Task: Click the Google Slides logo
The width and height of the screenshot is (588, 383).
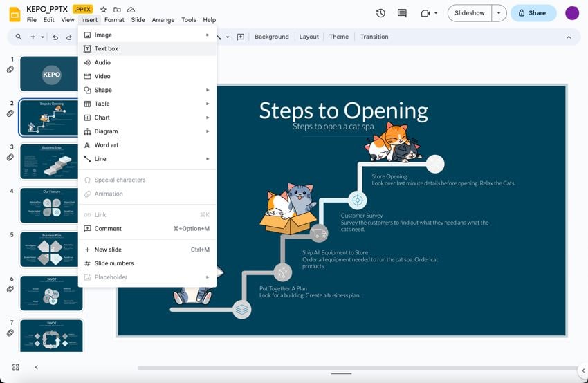Action: (x=14, y=14)
